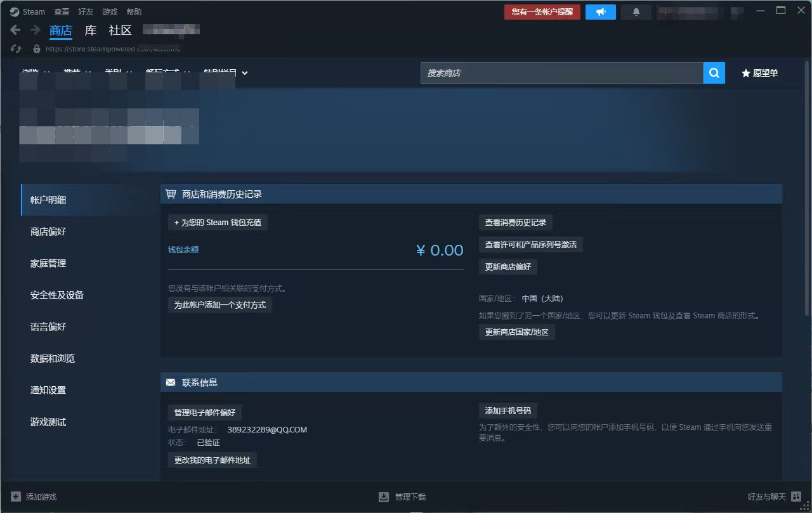This screenshot has height=513, width=812.
Task: Open the friends chat icon
Action: tap(796, 497)
